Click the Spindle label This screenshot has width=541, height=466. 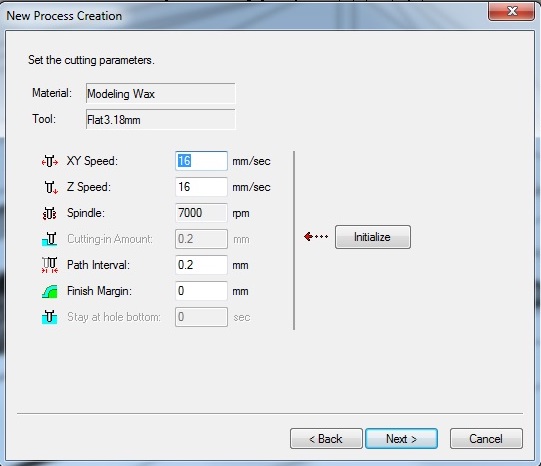[x=86, y=213]
